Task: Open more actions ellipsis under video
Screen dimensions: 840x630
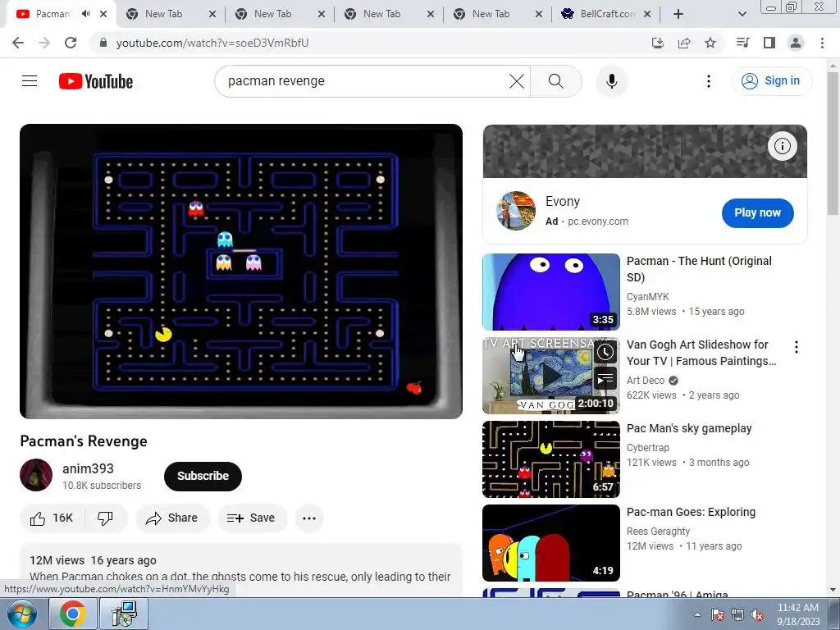Action: (309, 518)
